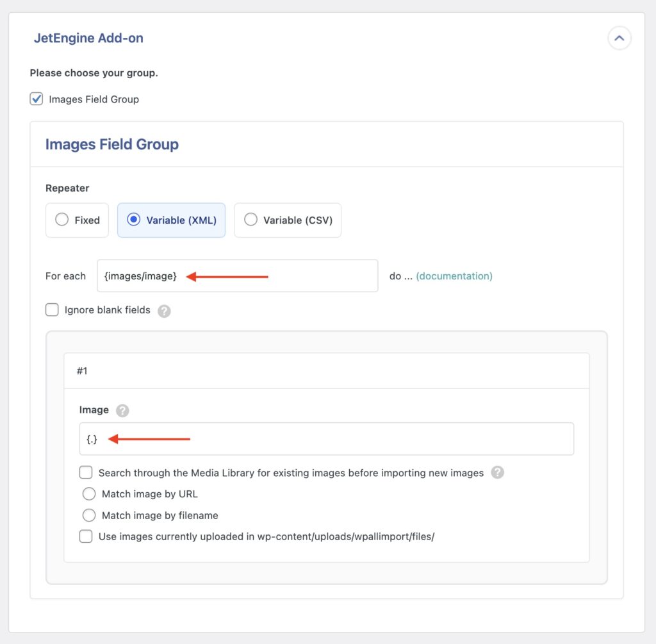Select the Fixed repeater mode

point(61,220)
